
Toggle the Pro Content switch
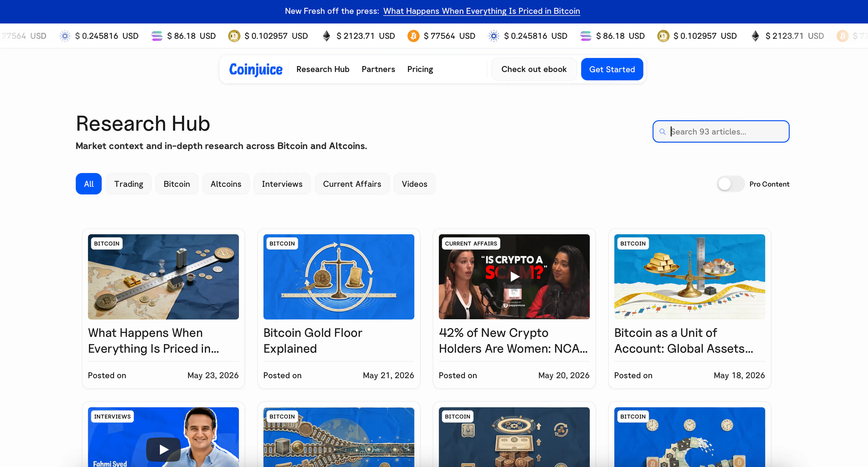pyautogui.click(x=730, y=184)
